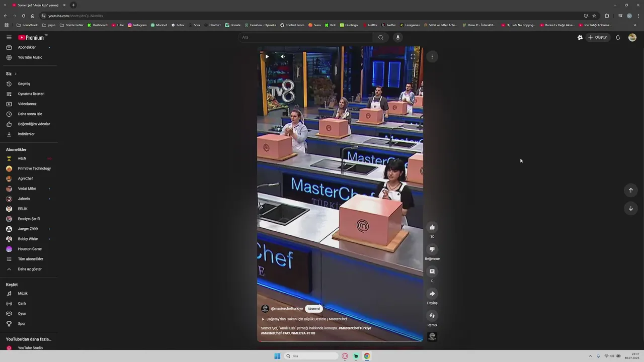Click the #TV8 hashtag
Screen dimensions: 644x362
point(311,333)
